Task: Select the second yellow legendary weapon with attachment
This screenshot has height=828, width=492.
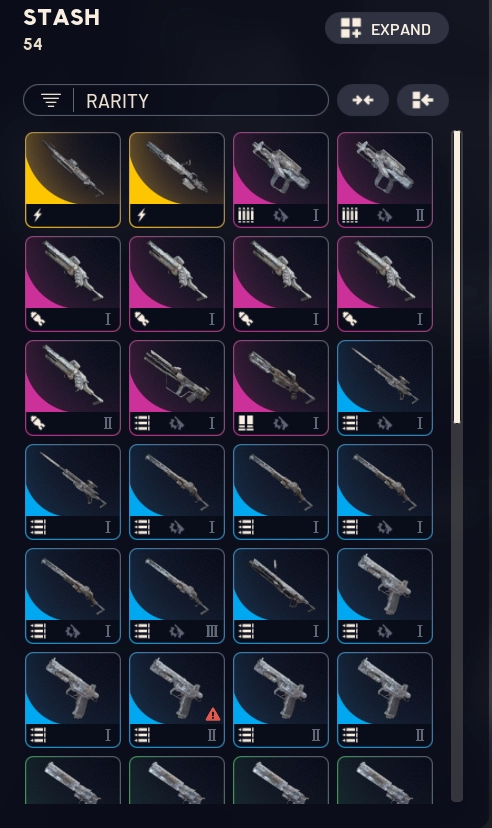Action: 177,180
